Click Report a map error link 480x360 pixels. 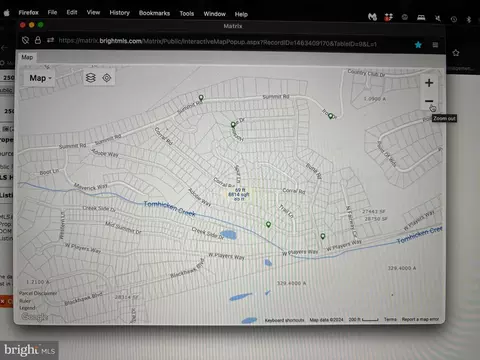420,319
